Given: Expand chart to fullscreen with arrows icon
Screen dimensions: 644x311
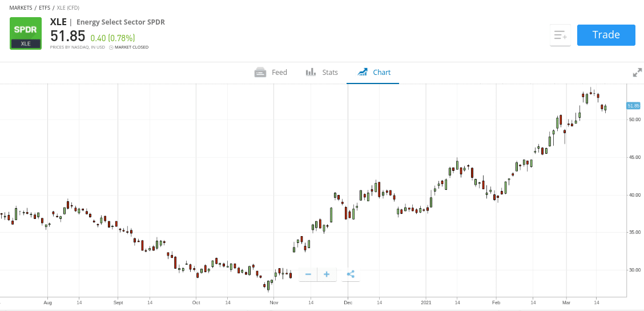Looking at the screenshot, I should [x=637, y=73].
